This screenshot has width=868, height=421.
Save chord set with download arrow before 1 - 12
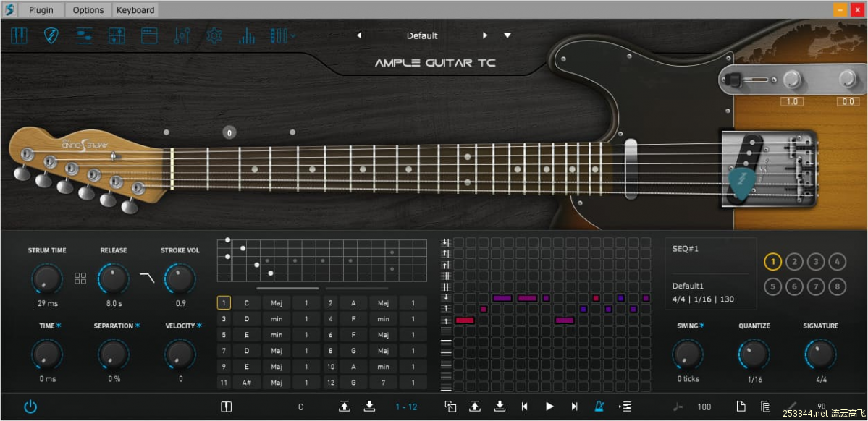[370, 407]
